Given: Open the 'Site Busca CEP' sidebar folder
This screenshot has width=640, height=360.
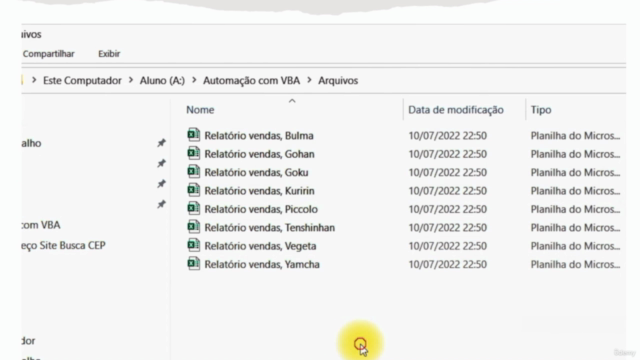Looking at the screenshot, I should click(x=64, y=245).
